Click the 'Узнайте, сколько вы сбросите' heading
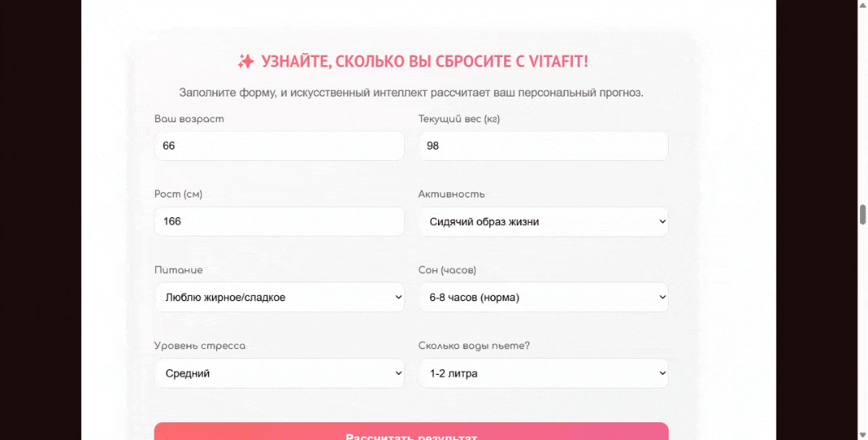Image resolution: width=868 pixels, height=440 pixels. coord(424,62)
